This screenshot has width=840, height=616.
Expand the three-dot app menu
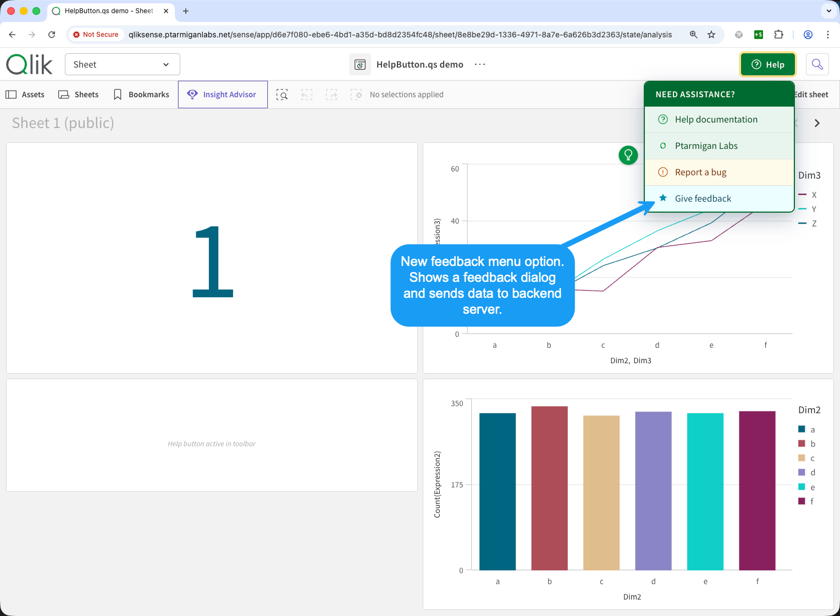[x=480, y=64]
